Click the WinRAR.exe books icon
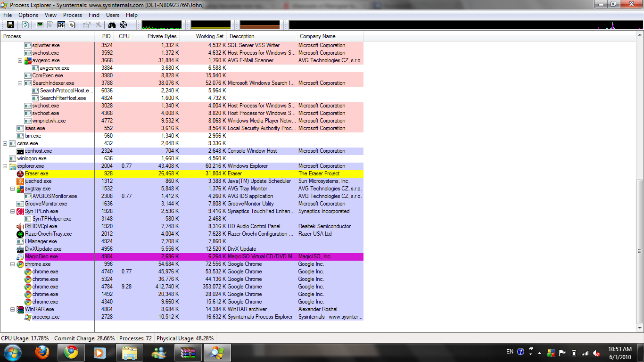Image resolution: width=644 pixels, height=362 pixels. (x=20, y=309)
